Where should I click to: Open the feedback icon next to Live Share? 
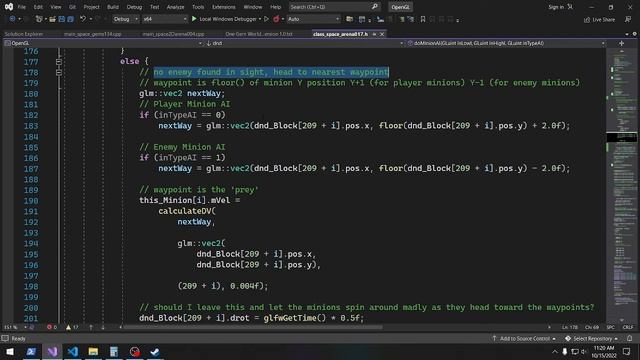[628, 19]
